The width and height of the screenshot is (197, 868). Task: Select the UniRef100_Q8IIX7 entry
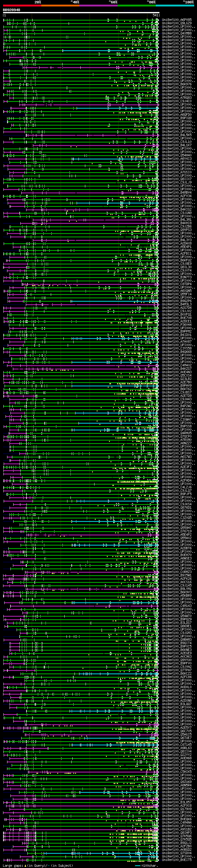point(177,179)
